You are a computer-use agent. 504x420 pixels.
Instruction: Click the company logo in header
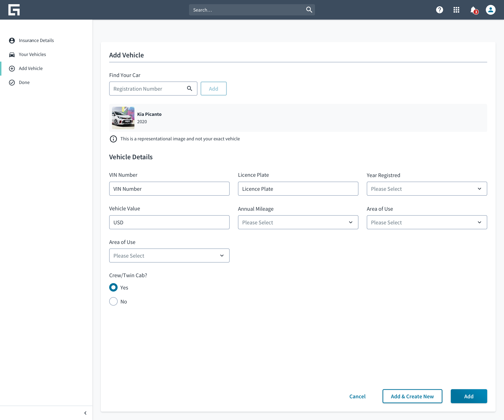pyautogui.click(x=14, y=10)
